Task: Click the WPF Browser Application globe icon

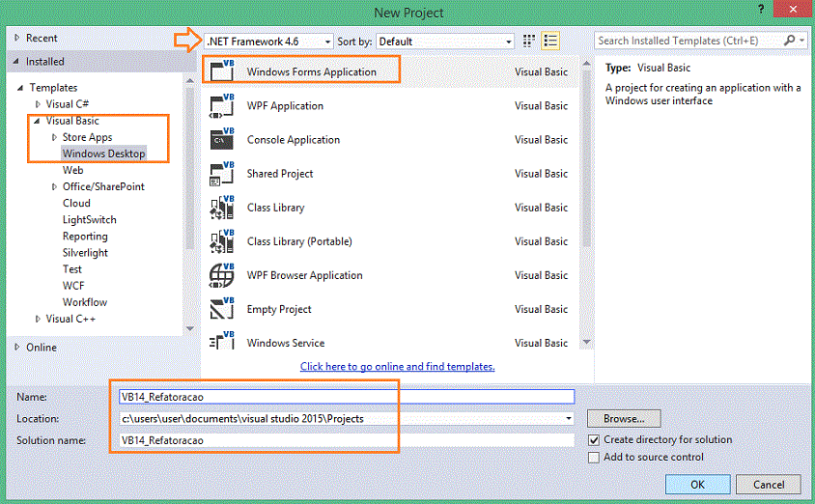Action: tap(222, 275)
